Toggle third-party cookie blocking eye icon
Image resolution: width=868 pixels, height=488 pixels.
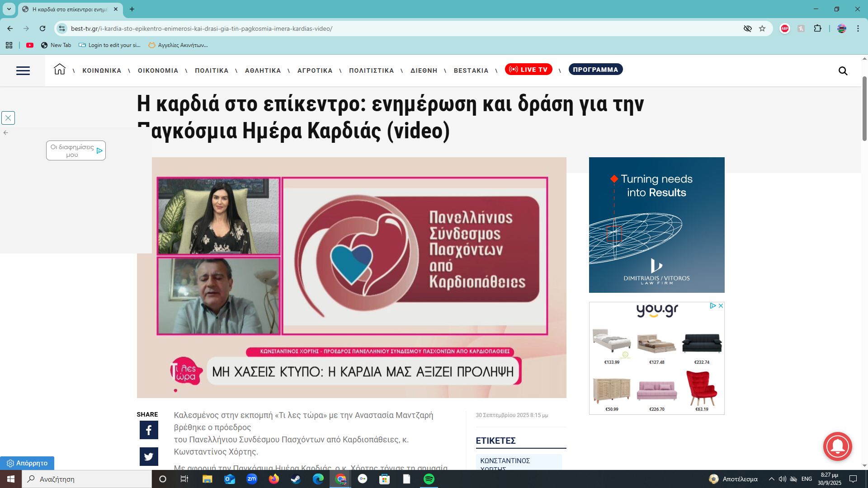click(x=747, y=28)
